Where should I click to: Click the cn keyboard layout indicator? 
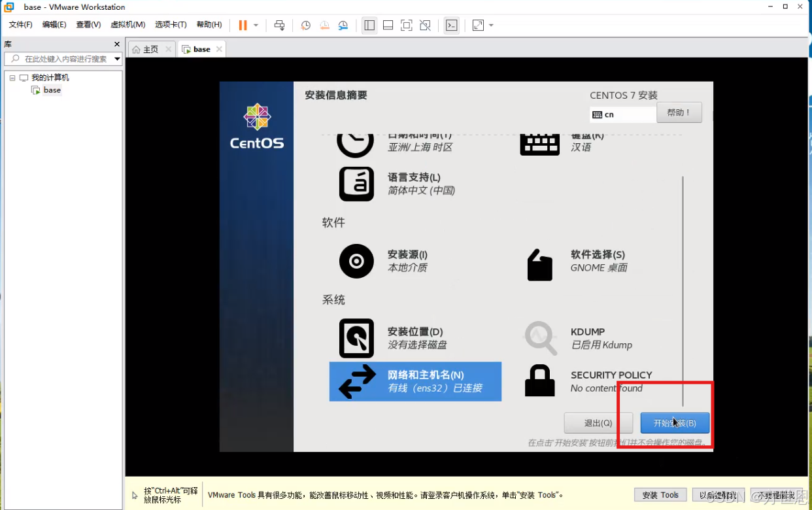tap(622, 114)
